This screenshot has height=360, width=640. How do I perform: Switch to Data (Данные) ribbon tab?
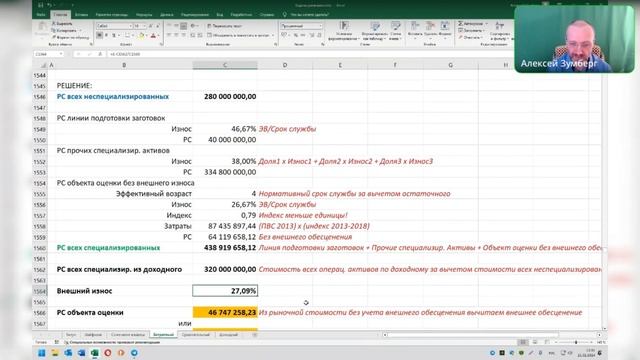(x=167, y=14)
